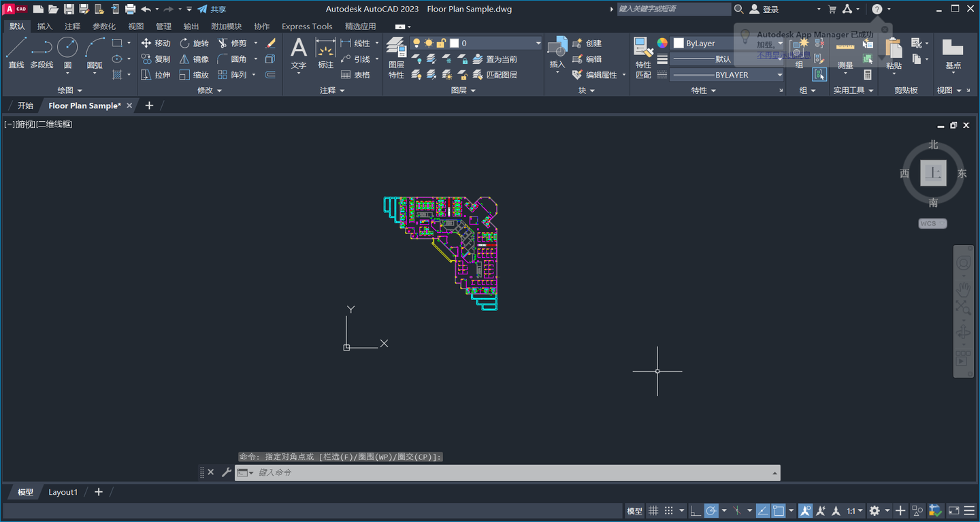Toggle object snap mode
The height and width of the screenshot is (522, 980).
779,510
